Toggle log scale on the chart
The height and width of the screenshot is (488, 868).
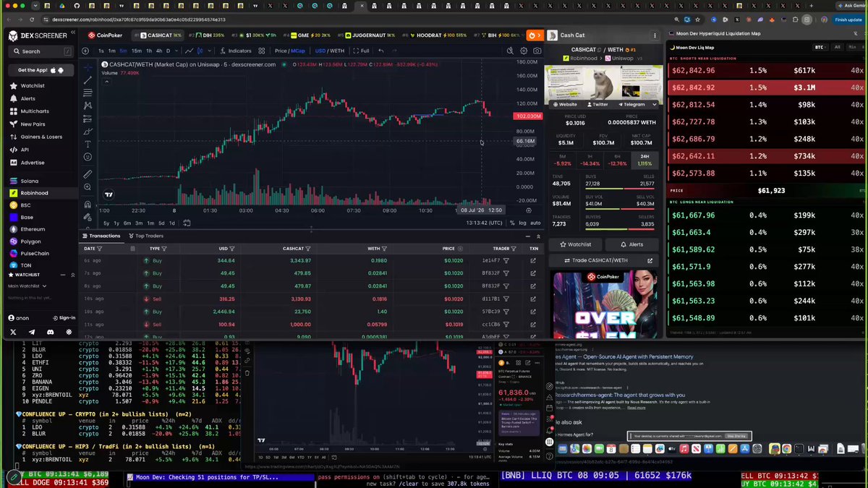[x=522, y=223]
